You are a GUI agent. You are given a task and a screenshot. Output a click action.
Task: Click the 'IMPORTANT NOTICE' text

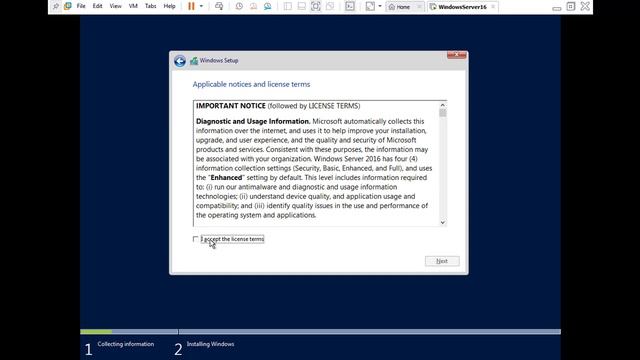click(231, 106)
